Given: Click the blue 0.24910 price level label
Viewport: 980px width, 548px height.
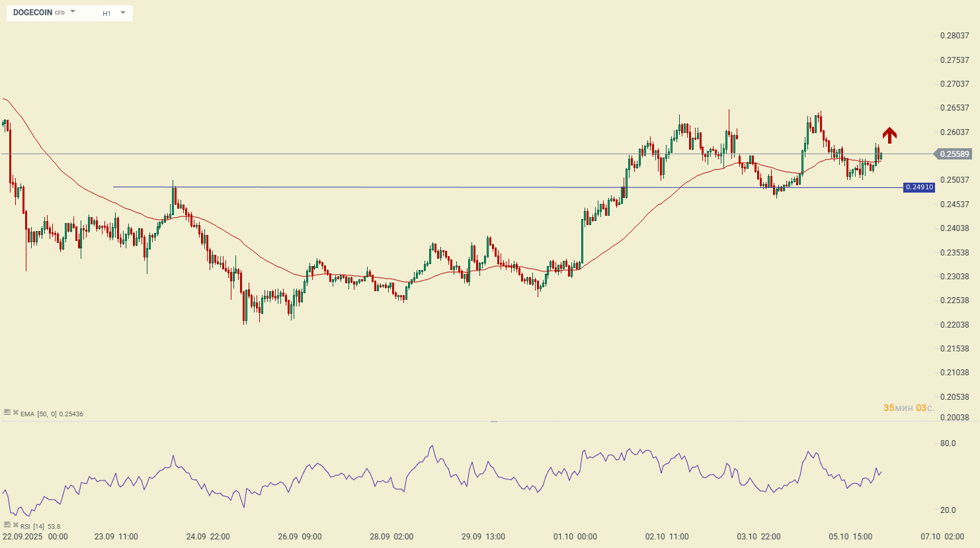Looking at the screenshot, I should pos(919,187).
